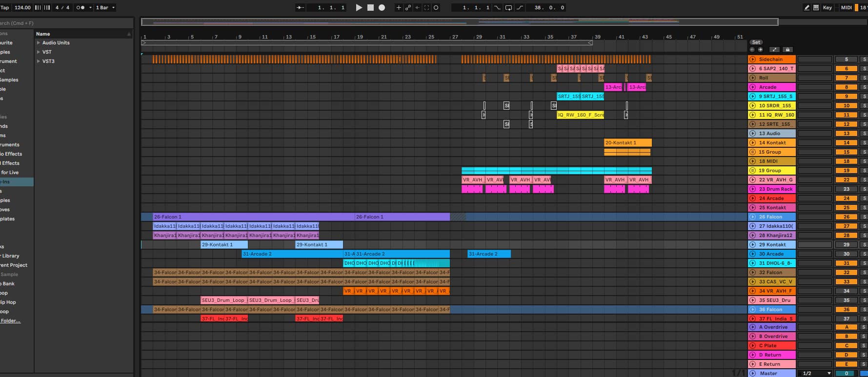Solo the 14 Kontakt track
Image resolution: width=868 pixels, height=377 pixels.
point(864,143)
